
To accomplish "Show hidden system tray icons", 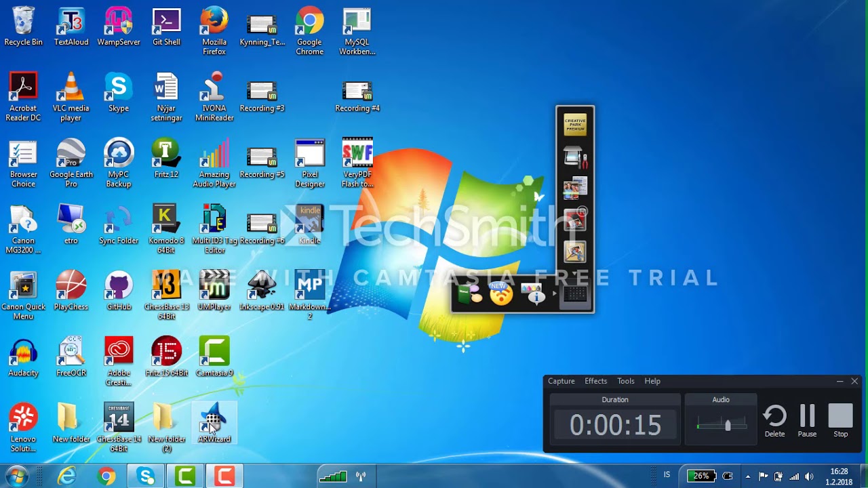I will 748,476.
